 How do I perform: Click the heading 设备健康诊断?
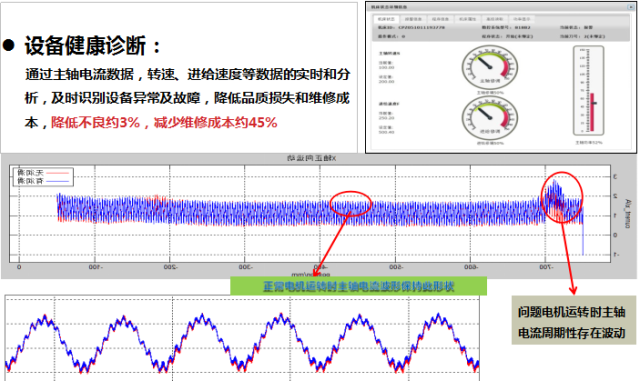[85, 45]
